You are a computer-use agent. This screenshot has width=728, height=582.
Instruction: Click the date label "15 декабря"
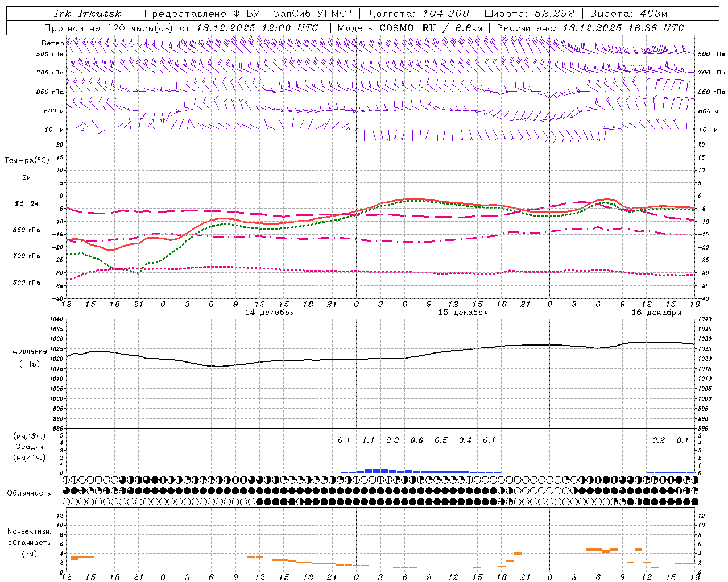pyautogui.click(x=463, y=313)
